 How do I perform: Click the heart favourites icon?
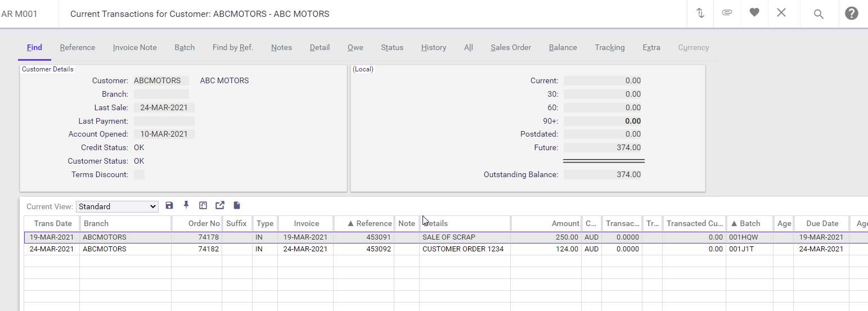coord(754,12)
